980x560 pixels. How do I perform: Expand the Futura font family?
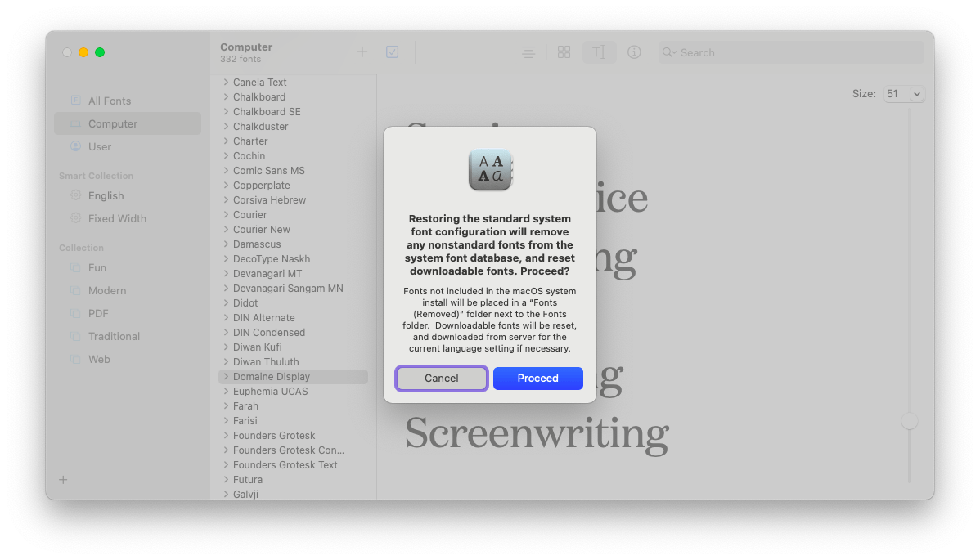tap(227, 479)
